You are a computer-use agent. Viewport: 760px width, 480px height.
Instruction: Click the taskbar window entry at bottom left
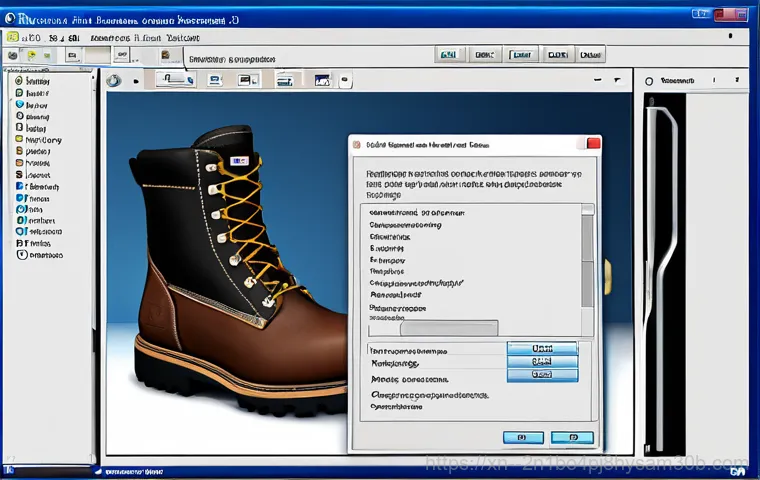point(129,471)
